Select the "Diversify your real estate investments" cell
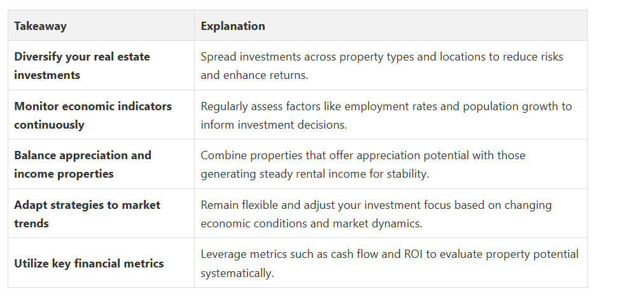644x298 pixels. (82, 66)
